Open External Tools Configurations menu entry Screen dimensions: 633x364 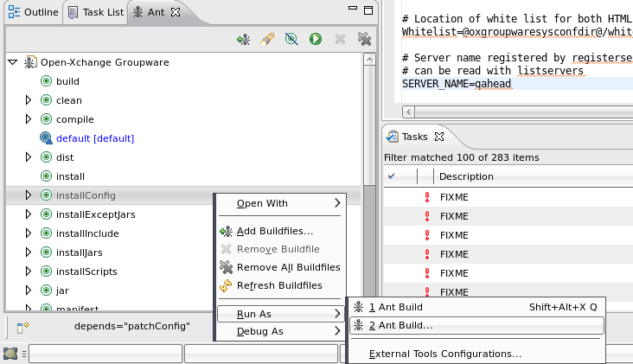[x=444, y=354]
